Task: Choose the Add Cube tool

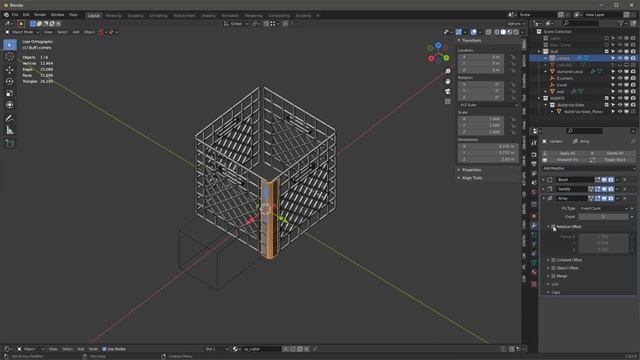Action: (x=10, y=144)
